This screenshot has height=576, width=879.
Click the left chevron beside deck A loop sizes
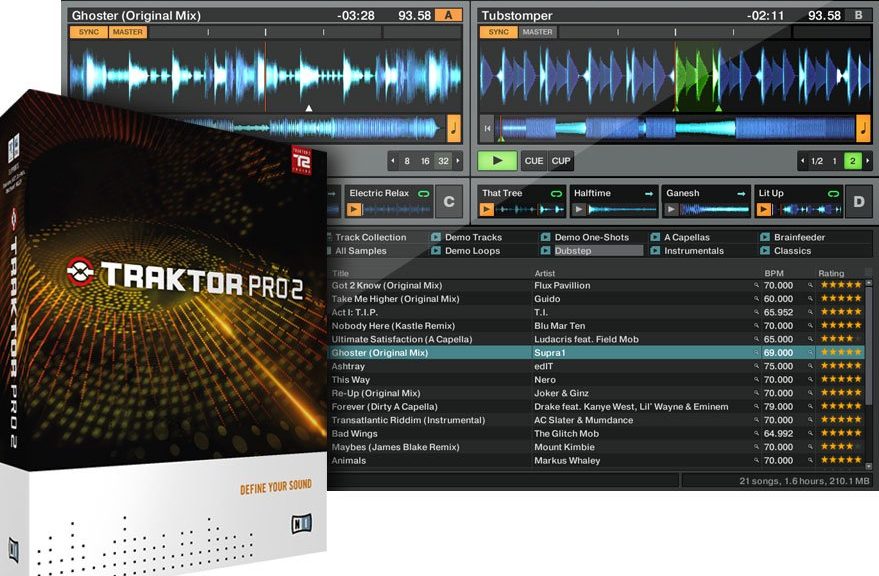click(393, 160)
